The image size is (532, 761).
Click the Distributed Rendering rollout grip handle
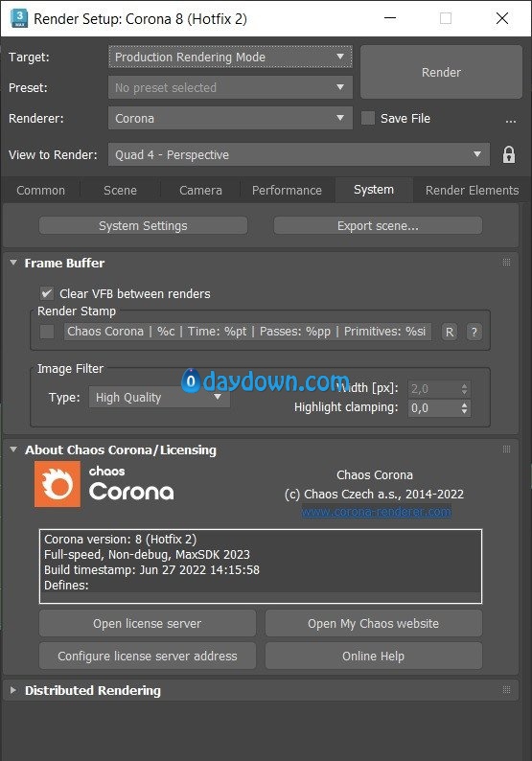click(x=506, y=690)
